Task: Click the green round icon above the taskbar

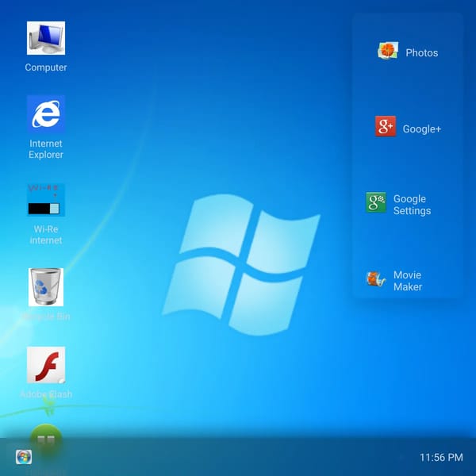Action: 46,440
